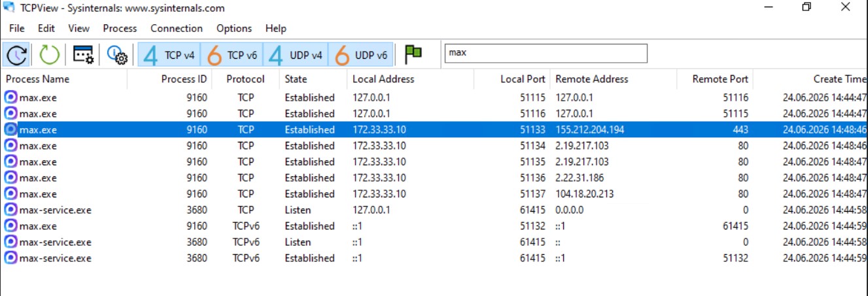Viewport: 868px width, 296px height.
Task: Select remote address 155.212.204.194
Action: coord(590,129)
